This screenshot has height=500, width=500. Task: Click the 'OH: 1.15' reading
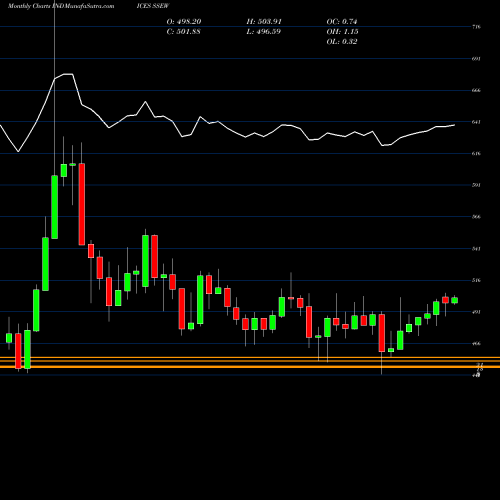pyautogui.click(x=343, y=32)
